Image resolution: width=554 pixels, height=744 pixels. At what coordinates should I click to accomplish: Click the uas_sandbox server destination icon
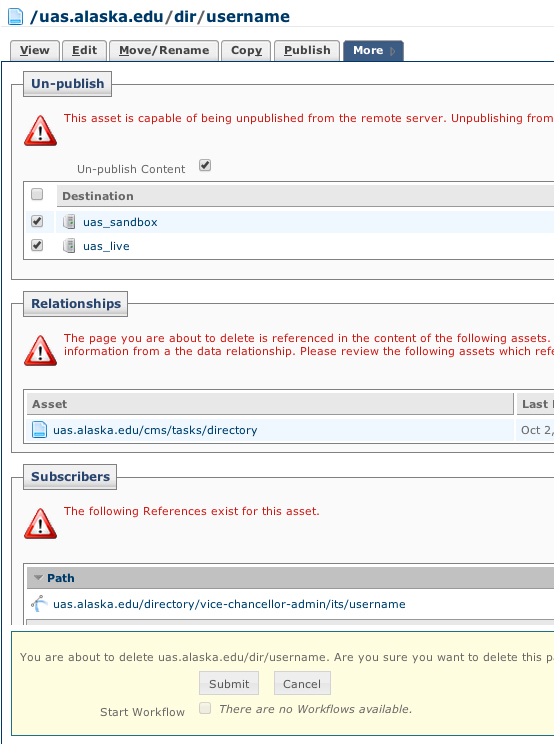69,222
